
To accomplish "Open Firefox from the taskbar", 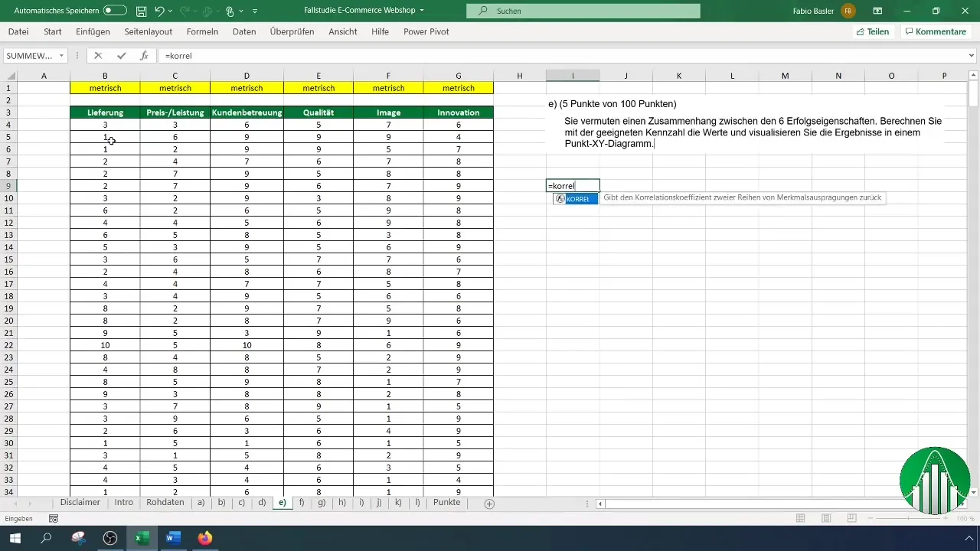I will 204,539.
